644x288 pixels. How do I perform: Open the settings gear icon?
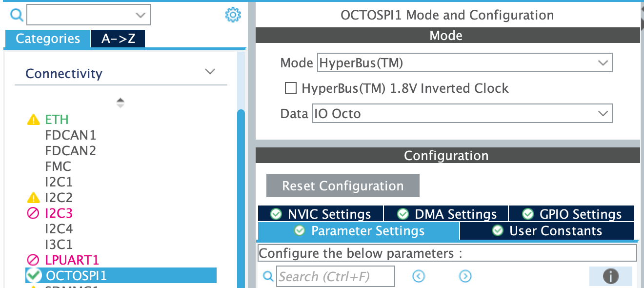coord(233,15)
